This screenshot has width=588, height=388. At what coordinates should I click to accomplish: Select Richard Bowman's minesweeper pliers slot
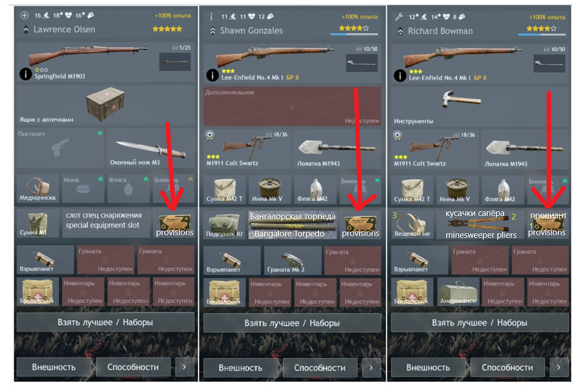click(x=480, y=224)
